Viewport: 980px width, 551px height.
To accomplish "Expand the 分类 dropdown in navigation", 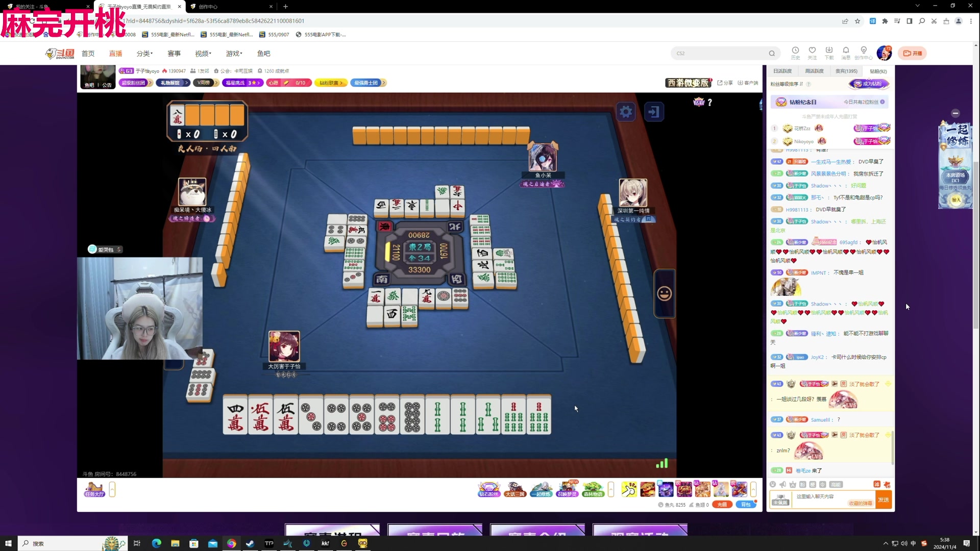I will point(144,54).
